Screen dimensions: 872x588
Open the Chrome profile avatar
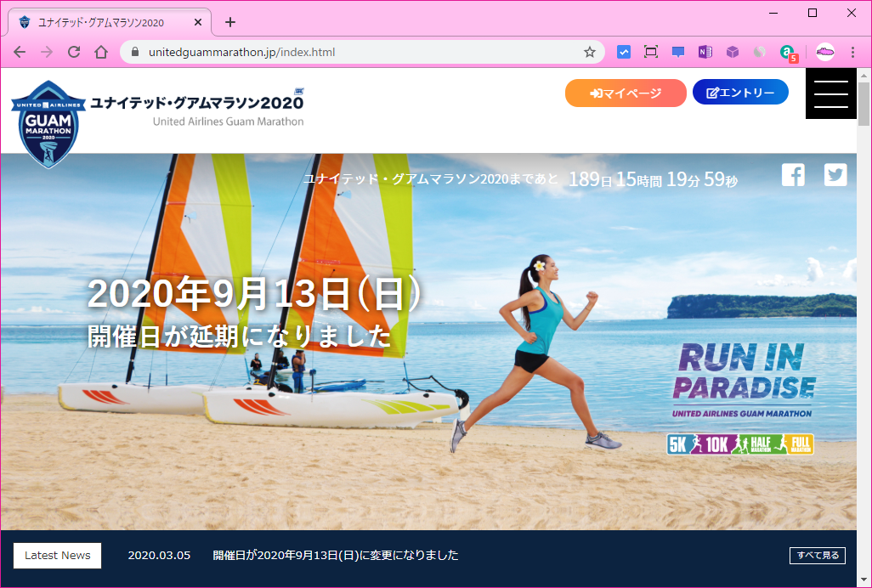824,52
